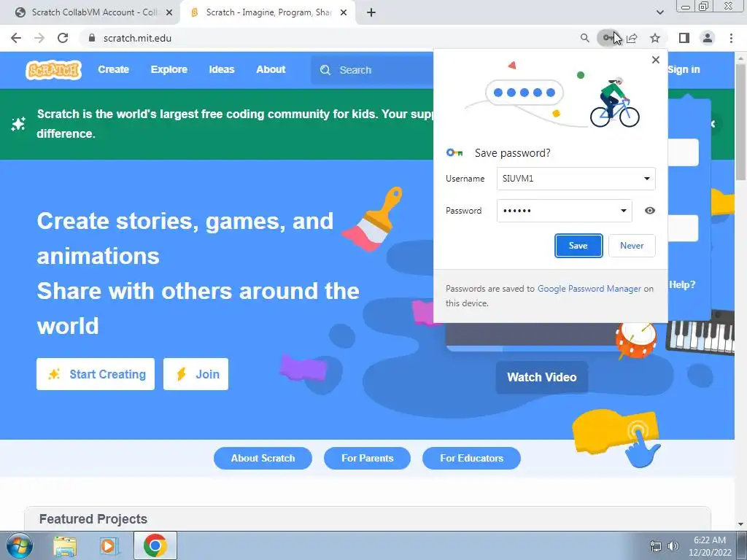The height and width of the screenshot is (560, 747).
Task: Open Windows Explorer from the taskbar
Action: 65,546
